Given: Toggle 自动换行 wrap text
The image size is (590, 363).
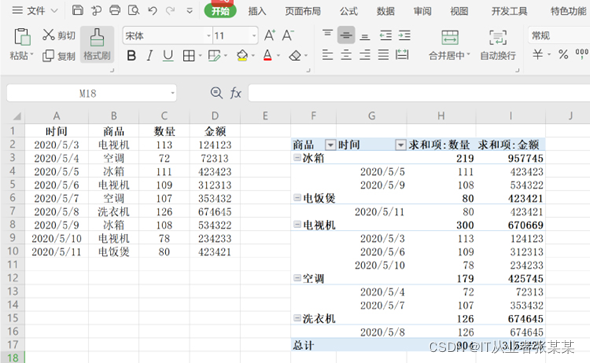Looking at the screenshot, I should [498, 45].
